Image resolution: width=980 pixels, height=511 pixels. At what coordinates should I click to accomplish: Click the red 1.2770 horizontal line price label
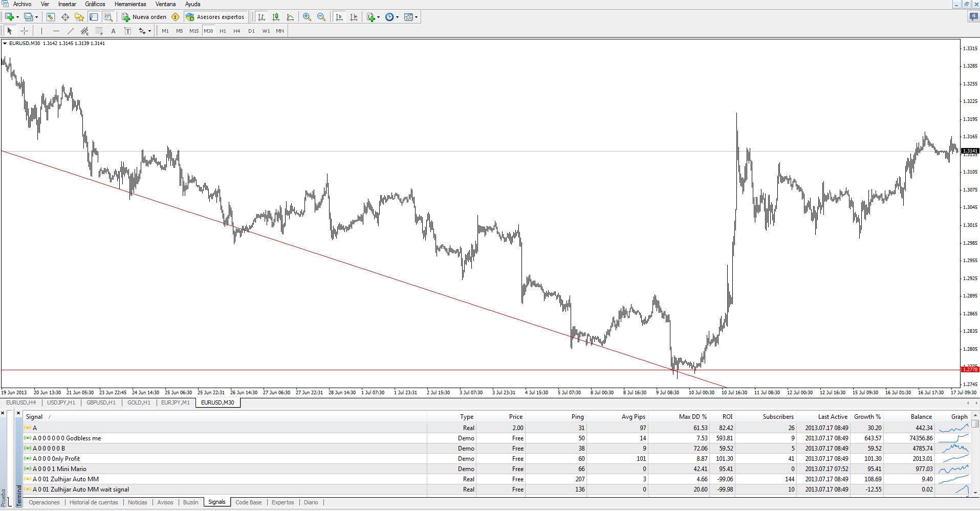tap(970, 370)
